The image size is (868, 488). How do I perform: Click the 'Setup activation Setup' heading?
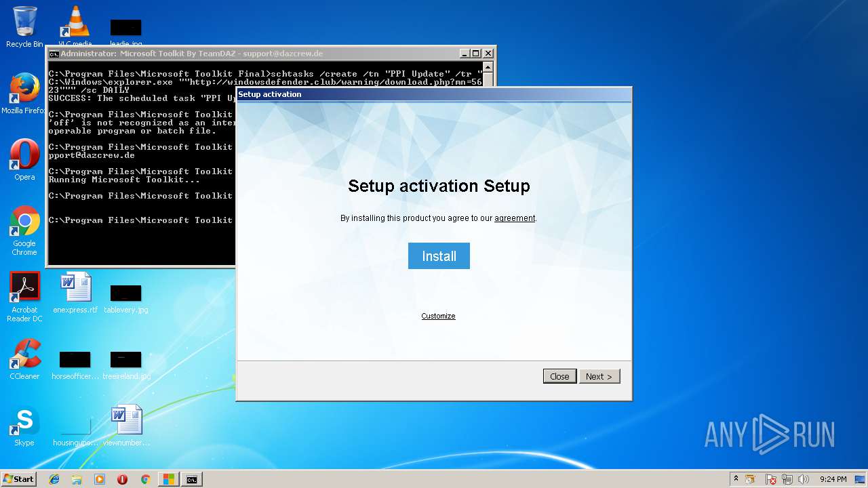(439, 186)
